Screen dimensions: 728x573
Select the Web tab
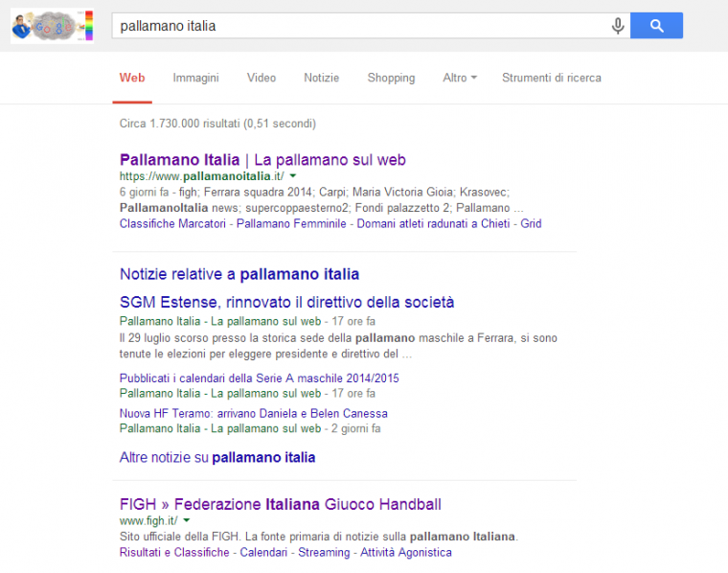coord(132,78)
